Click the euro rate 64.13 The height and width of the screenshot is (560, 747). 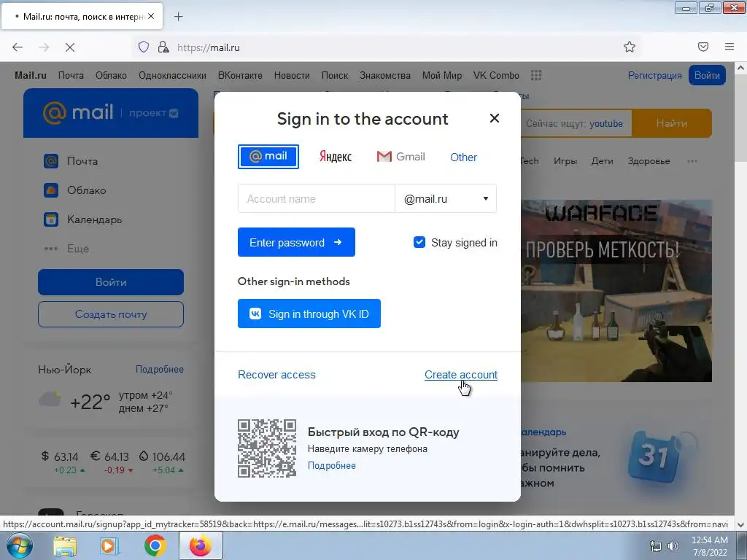[110, 456]
